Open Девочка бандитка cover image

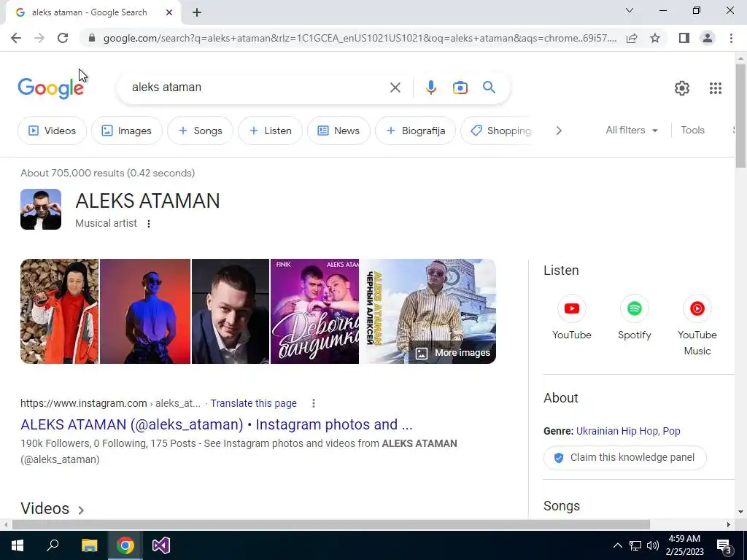pos(314,311)
